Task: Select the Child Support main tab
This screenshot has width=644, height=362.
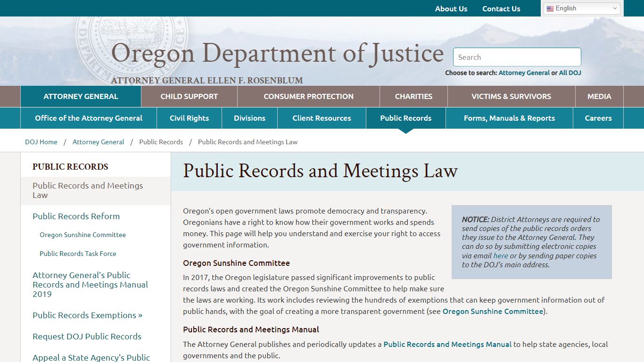Action: click(x=189, y=96)
